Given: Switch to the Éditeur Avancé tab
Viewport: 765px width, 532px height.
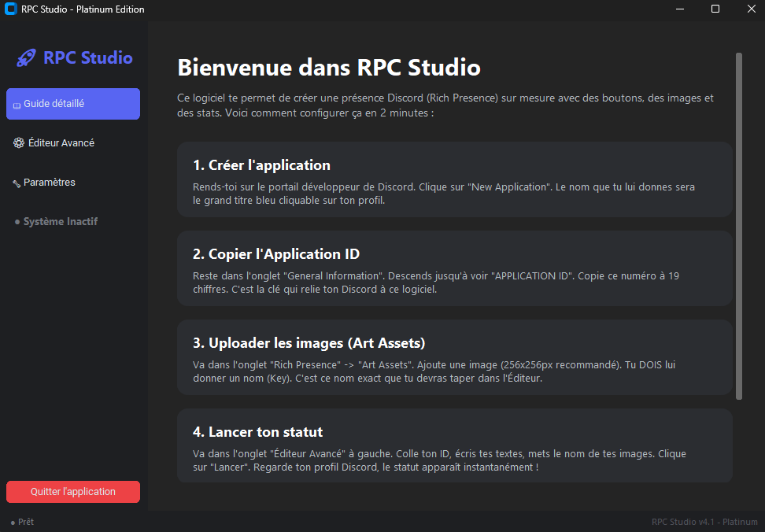Looking at the screenshot, I should tap(73, 143).
